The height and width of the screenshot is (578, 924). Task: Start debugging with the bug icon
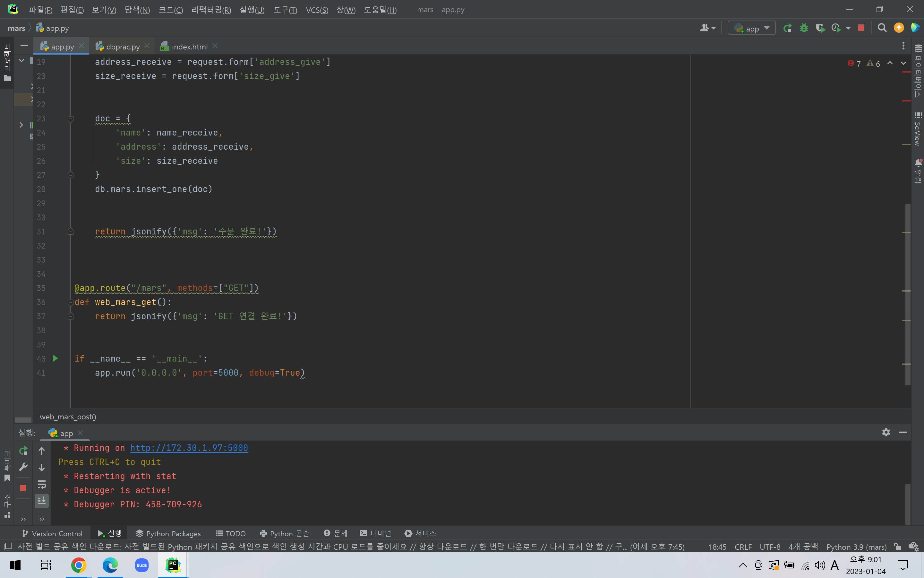coord(804,28)
